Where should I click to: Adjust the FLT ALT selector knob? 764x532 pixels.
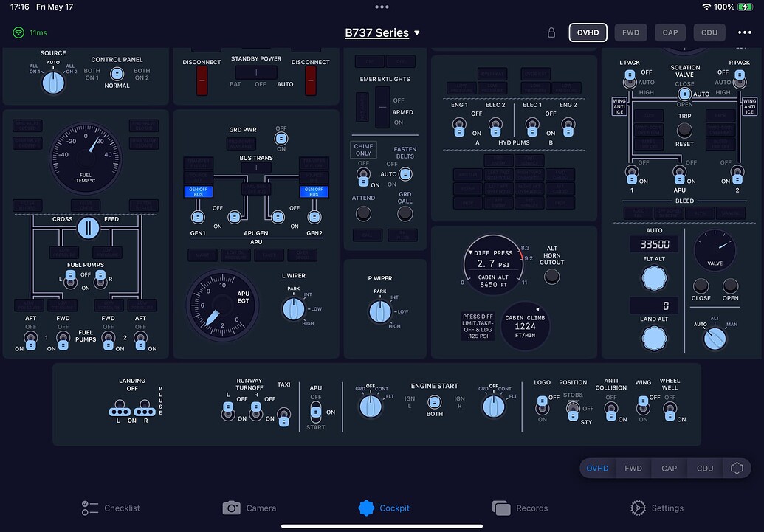click(654, 277)
